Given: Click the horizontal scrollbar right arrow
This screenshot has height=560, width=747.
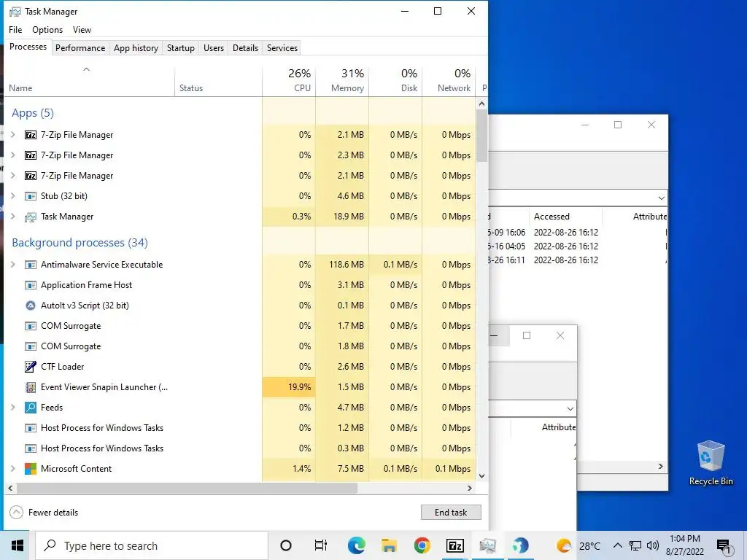Looking at the screenshot, I should pyautogui.click(x=470, y=488).
